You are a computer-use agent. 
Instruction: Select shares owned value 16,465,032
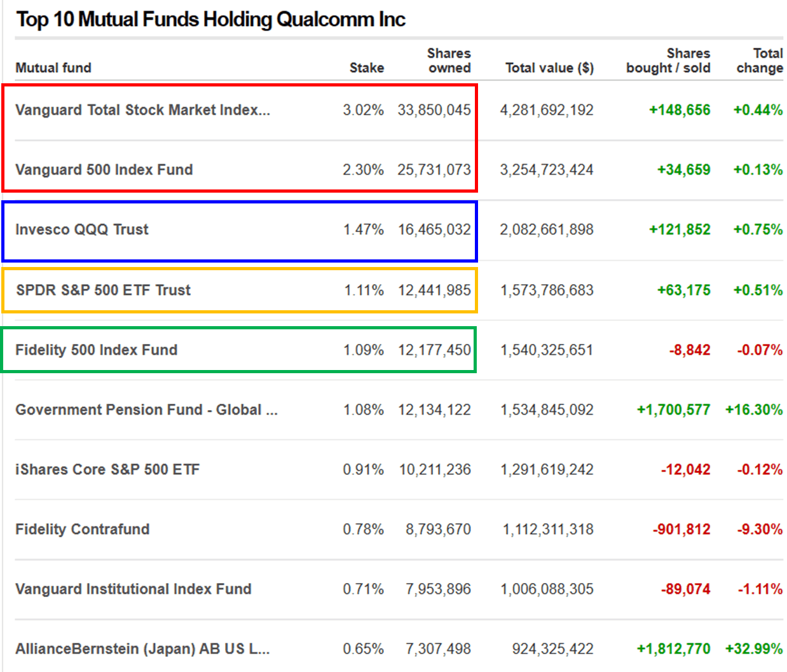tap(435, 230)
